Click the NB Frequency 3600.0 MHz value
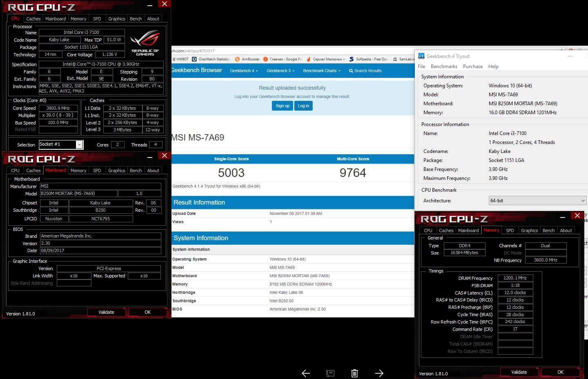The image size is (588, 379). [546, 260]
